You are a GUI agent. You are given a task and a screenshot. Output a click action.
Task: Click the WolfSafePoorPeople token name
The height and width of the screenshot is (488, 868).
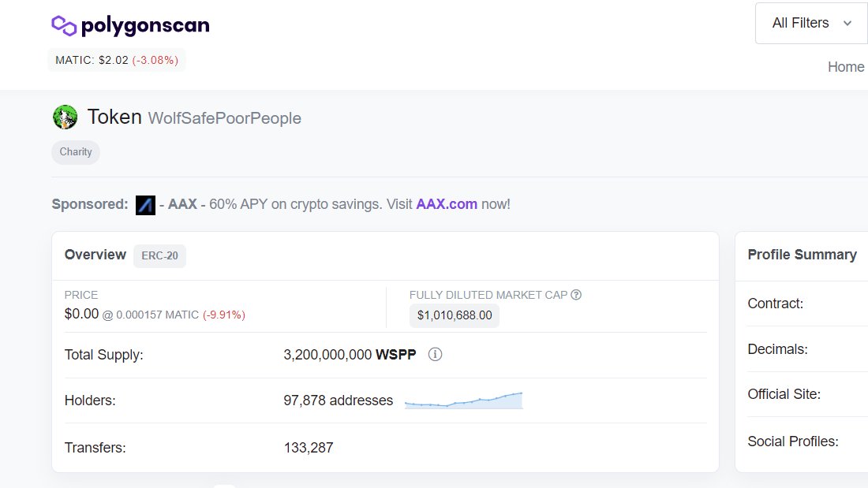[x=225, y=118]
